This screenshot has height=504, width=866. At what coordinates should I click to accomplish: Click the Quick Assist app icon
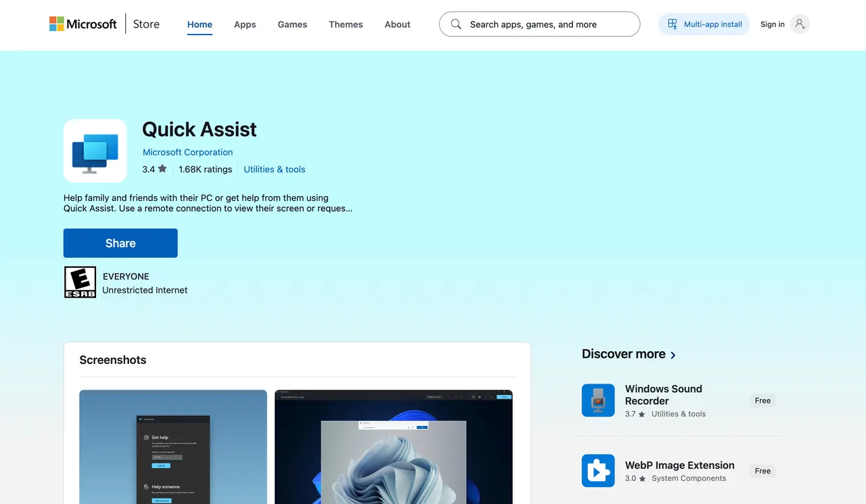click(95, 151)
